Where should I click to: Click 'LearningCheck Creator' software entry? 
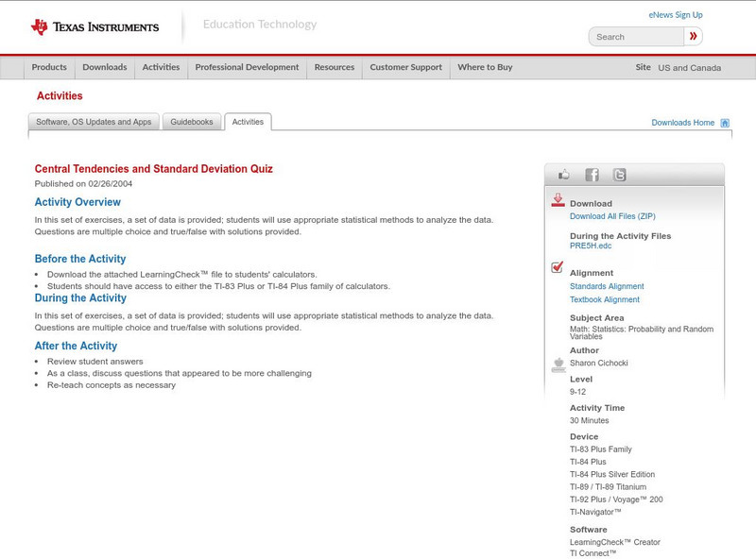[615, 542]
